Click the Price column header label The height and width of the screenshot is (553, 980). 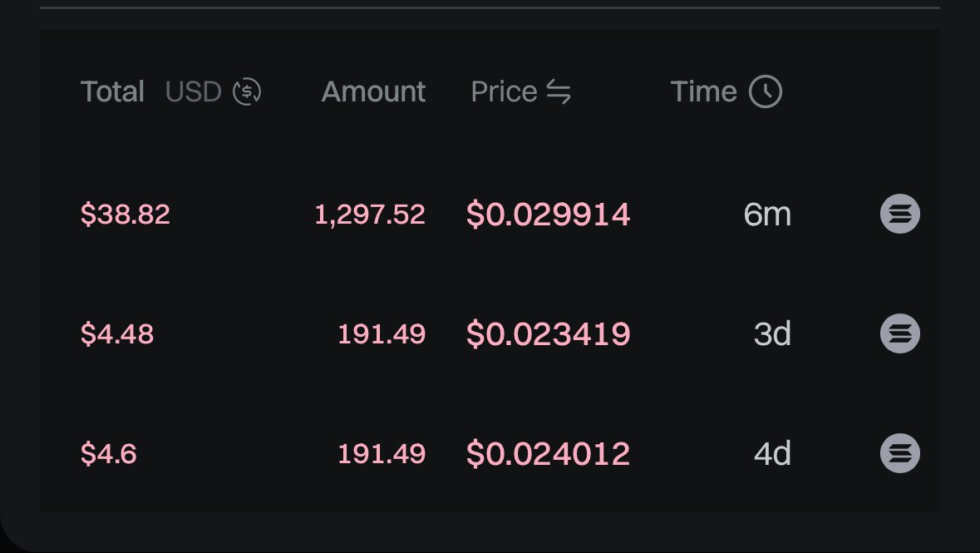(504, 92)
